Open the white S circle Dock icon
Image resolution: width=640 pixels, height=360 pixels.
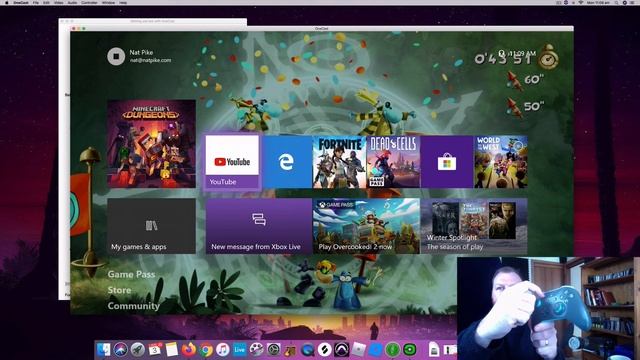[x=324, y=350]
